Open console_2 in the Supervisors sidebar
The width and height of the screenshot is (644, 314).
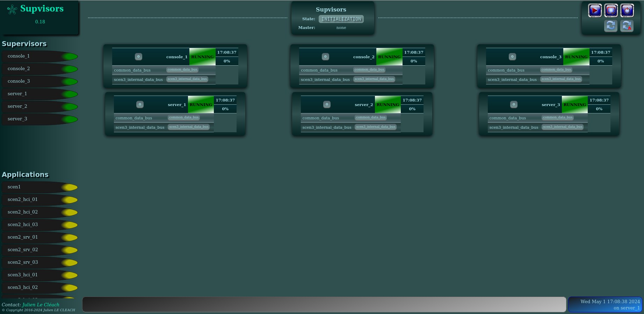pyautogui.click(x=40, y=69)
